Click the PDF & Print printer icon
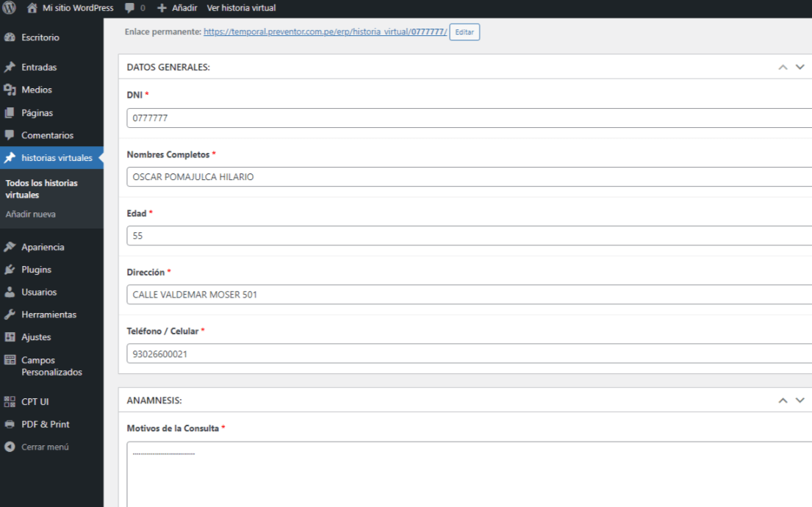 tap(10, 424)
